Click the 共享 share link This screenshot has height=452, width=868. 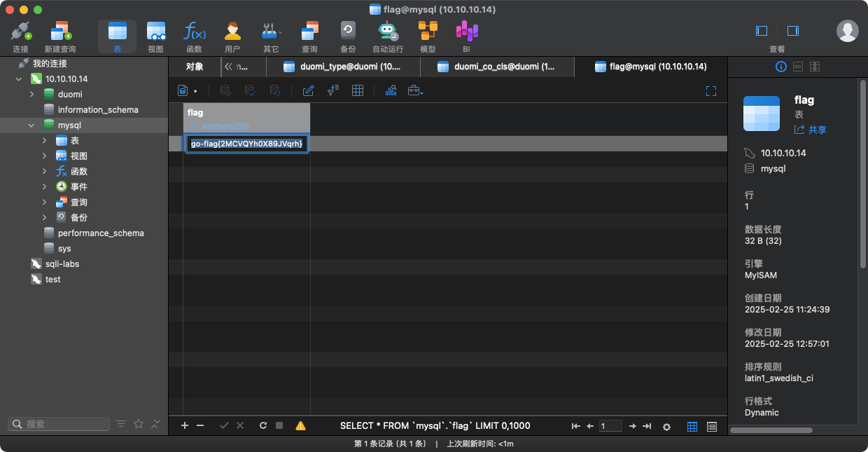[811, 130]
